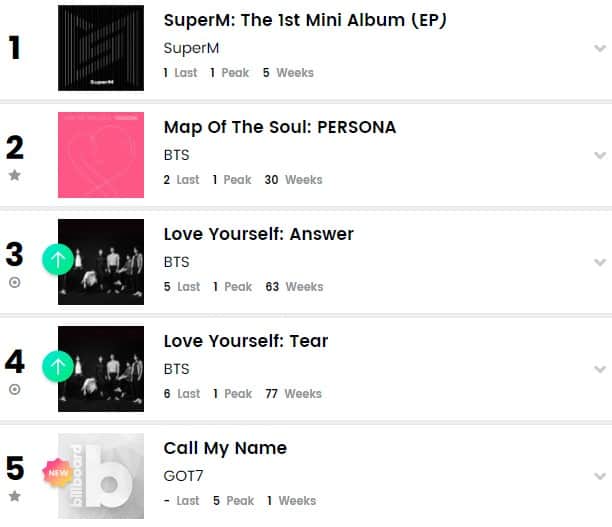Click the SuperM artist name link
This screenshot has width=612, height=527.
point(191,48)
